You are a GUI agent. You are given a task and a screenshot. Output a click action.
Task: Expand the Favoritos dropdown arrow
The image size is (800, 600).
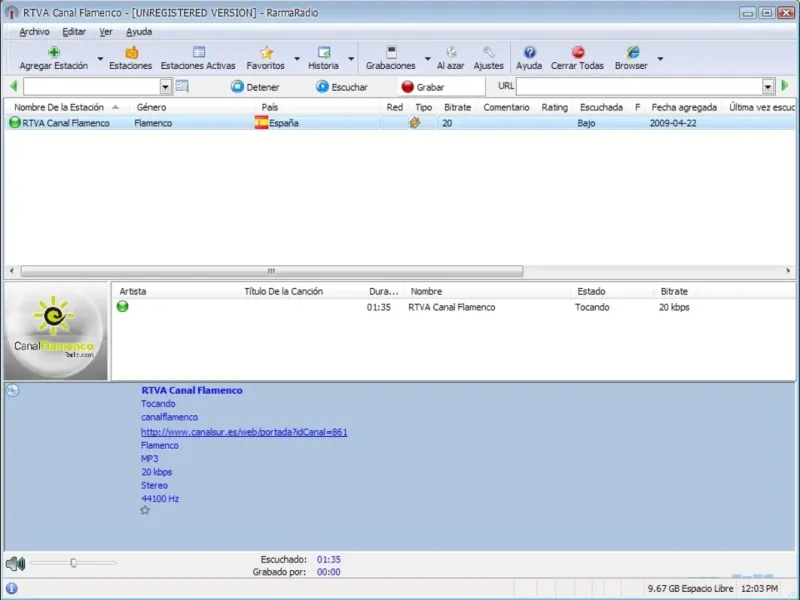297,59
